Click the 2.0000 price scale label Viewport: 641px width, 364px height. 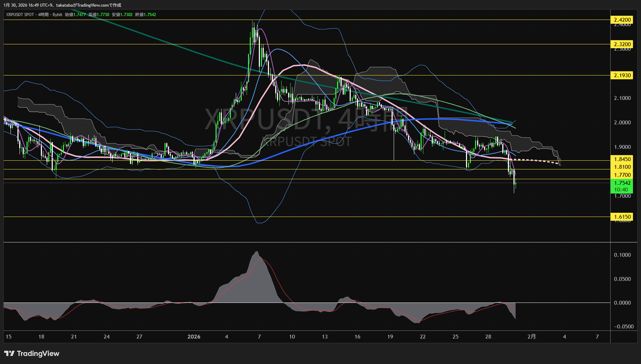622,123
